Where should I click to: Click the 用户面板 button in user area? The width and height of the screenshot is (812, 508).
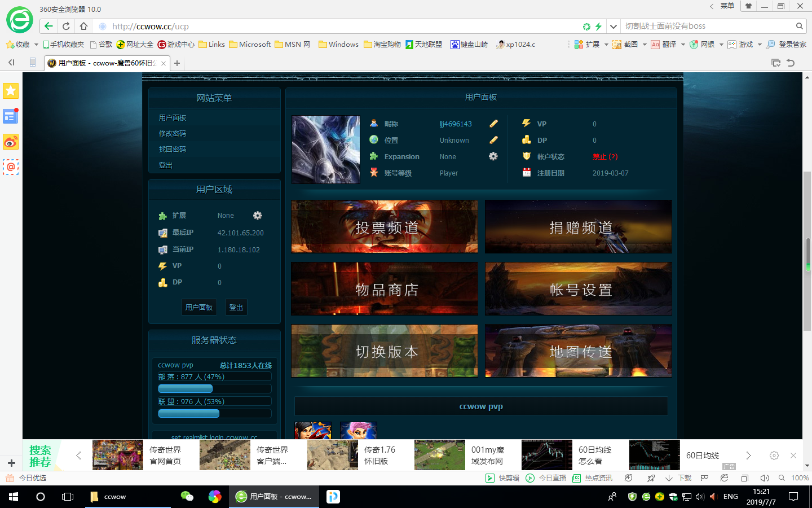[x=199, y=308]
